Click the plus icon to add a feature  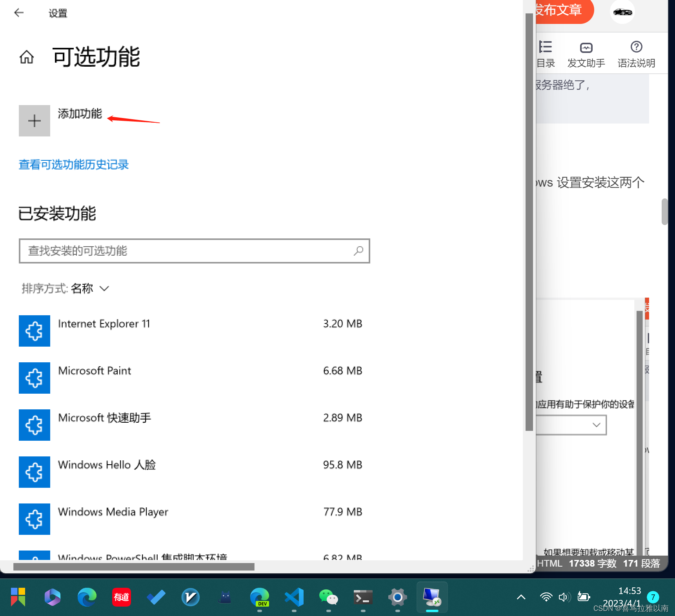point(35,121)
